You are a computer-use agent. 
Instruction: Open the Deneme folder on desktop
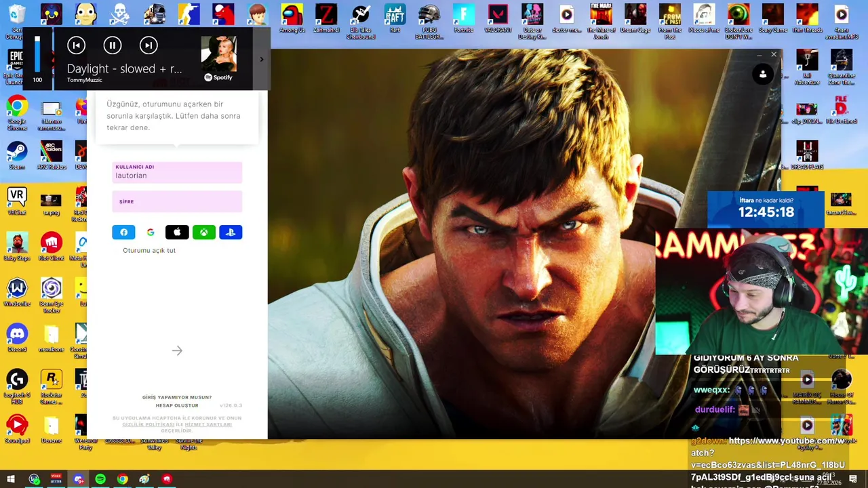coord(52,429)
